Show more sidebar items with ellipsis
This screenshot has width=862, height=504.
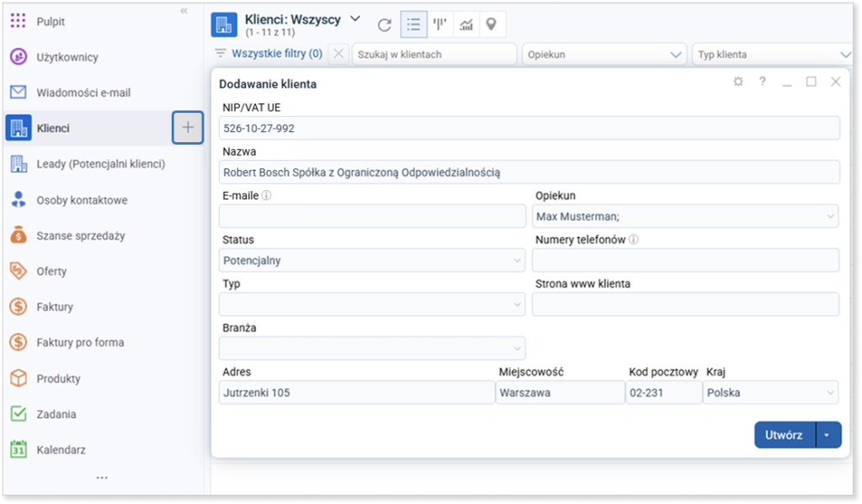click(102, 478)
